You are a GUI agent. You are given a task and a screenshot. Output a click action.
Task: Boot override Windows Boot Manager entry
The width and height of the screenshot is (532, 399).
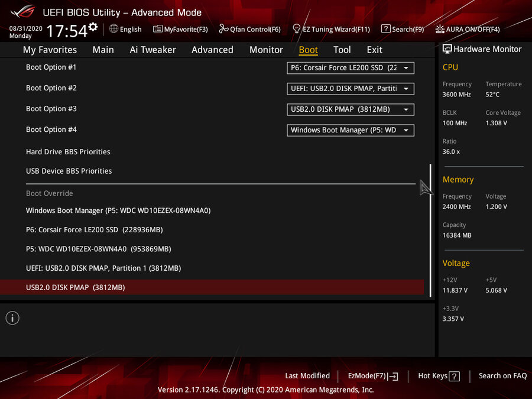[118, 210]
